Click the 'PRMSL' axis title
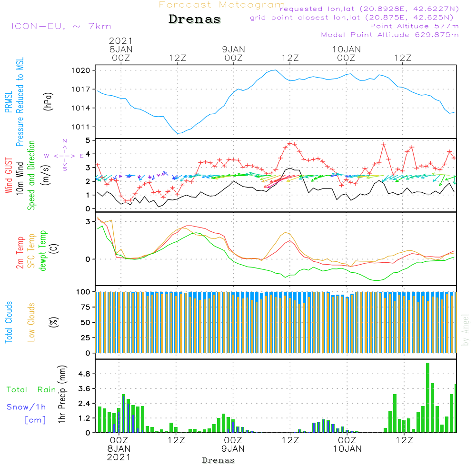 pos(9,102)
